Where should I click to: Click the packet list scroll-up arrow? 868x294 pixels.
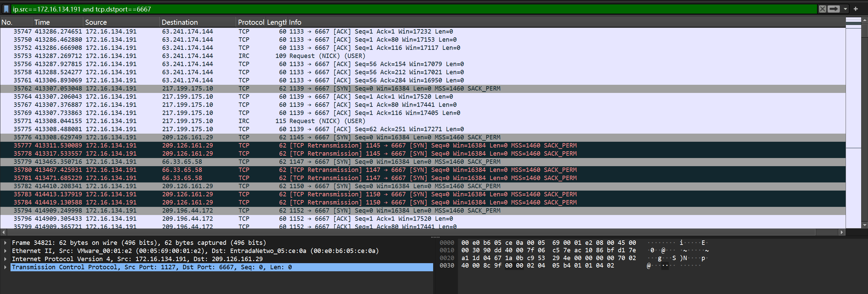[864, 20]
